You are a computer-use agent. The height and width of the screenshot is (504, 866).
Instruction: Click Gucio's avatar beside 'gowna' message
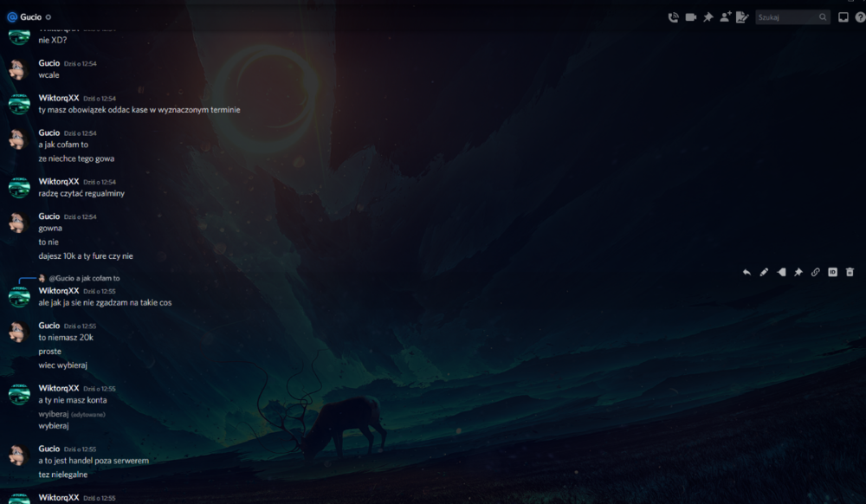click(19, 223)
